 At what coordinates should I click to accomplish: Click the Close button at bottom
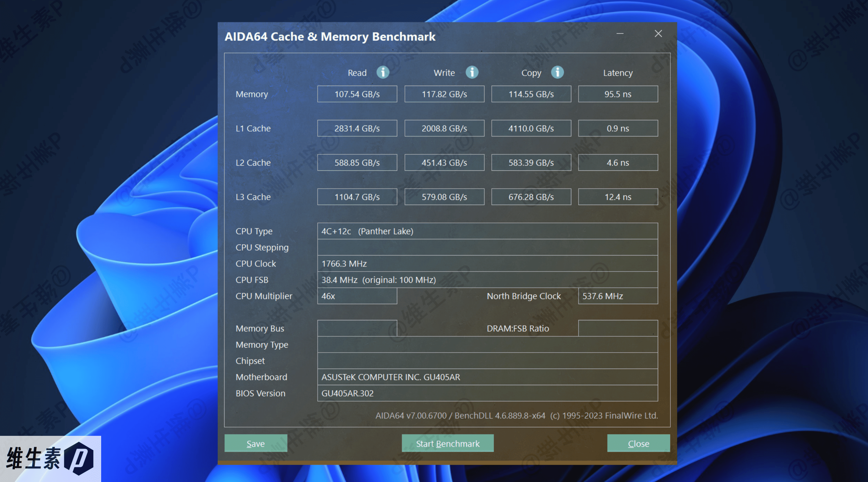click(x=639, y=443)
